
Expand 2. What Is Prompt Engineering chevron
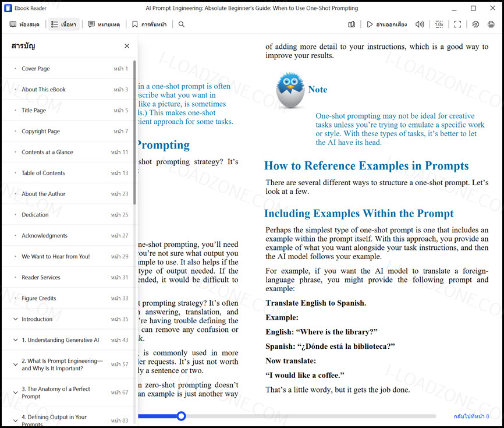click(15, 365)
